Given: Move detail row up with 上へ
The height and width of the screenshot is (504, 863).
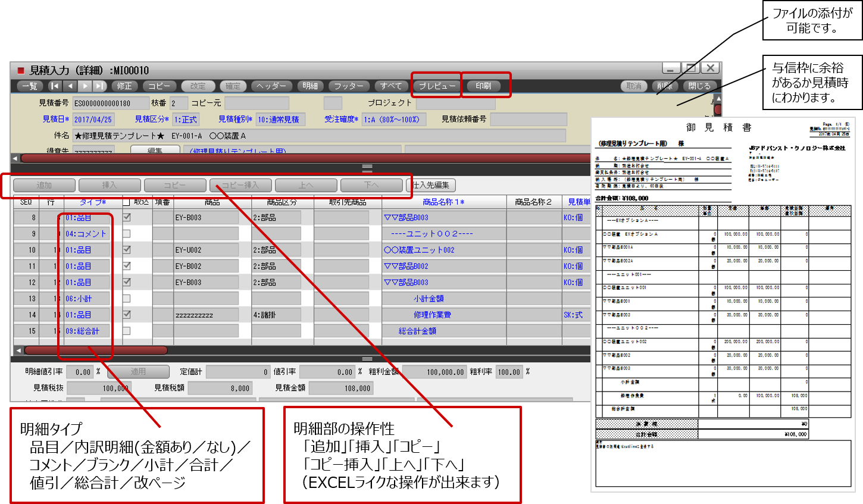Looking at the screenshot, I should [x=306, y=186].
